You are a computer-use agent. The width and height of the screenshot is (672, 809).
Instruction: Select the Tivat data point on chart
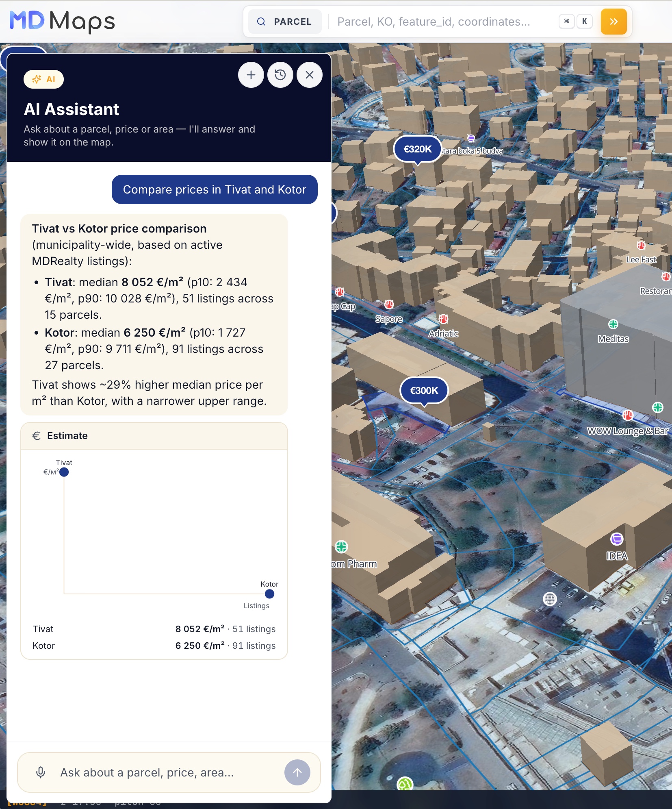coord(64,472)
